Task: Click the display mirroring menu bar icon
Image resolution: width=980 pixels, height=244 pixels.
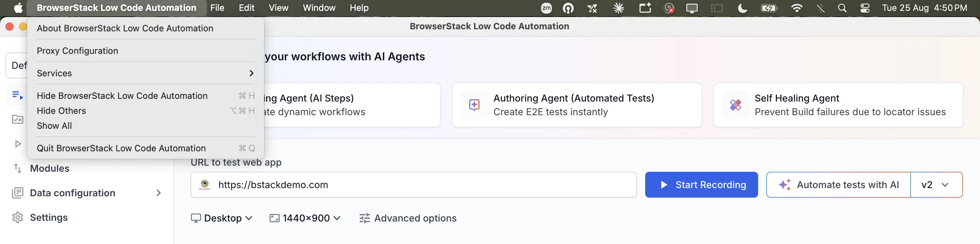Action: (x=692, y=8)
